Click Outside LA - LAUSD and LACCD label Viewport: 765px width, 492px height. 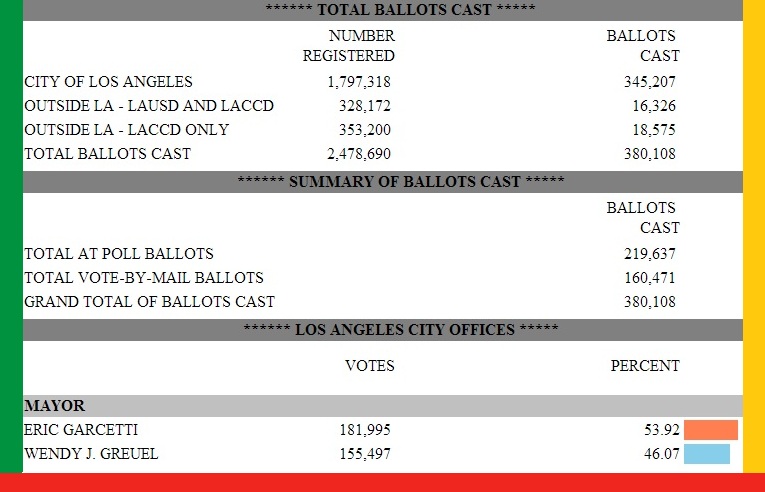[x=149, y=106]
